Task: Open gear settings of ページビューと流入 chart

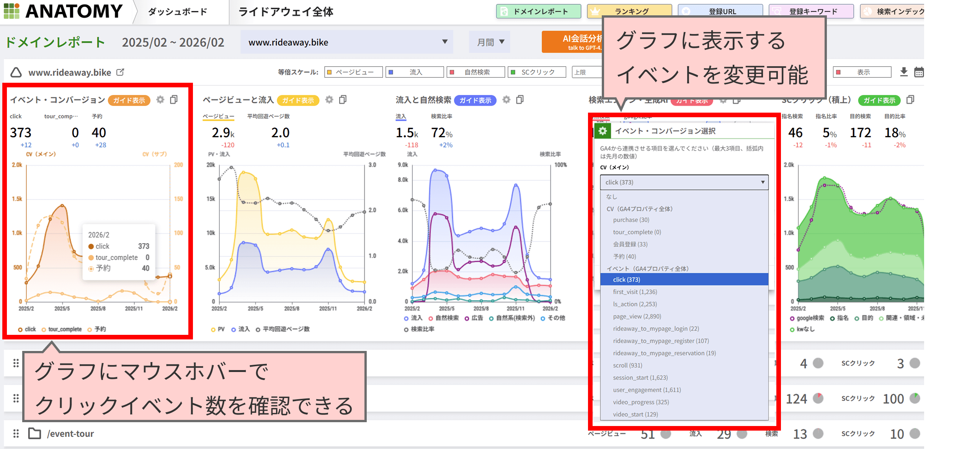Action: tap(329, 100)
